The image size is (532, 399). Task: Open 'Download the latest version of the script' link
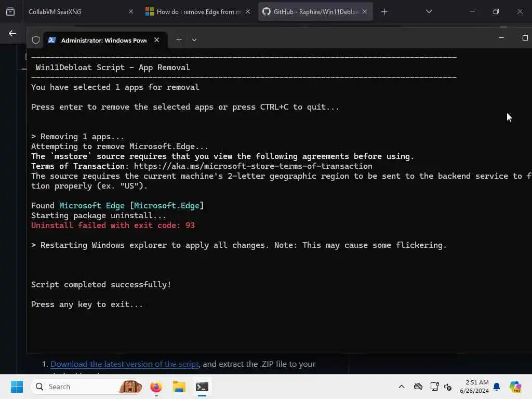point(125,364)
